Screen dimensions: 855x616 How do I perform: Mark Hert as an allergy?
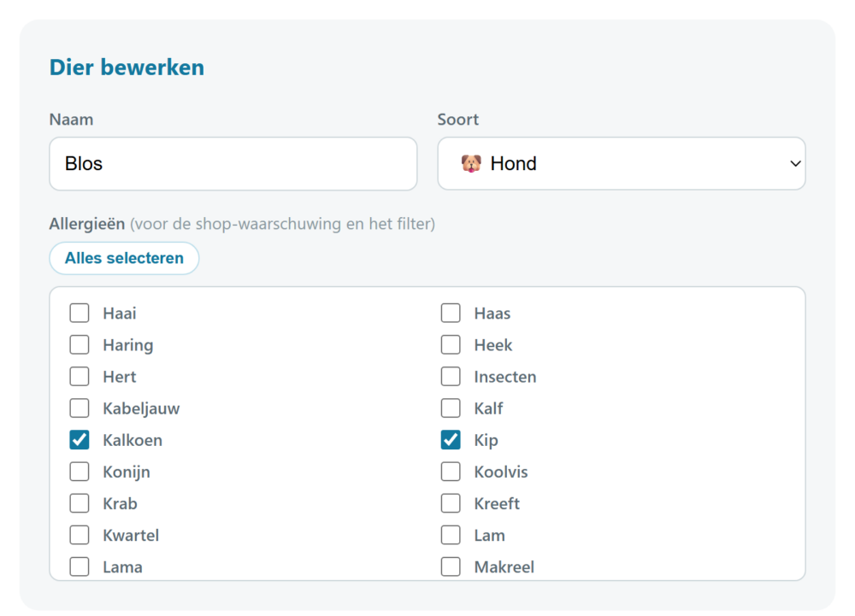[x=80, y=377]
